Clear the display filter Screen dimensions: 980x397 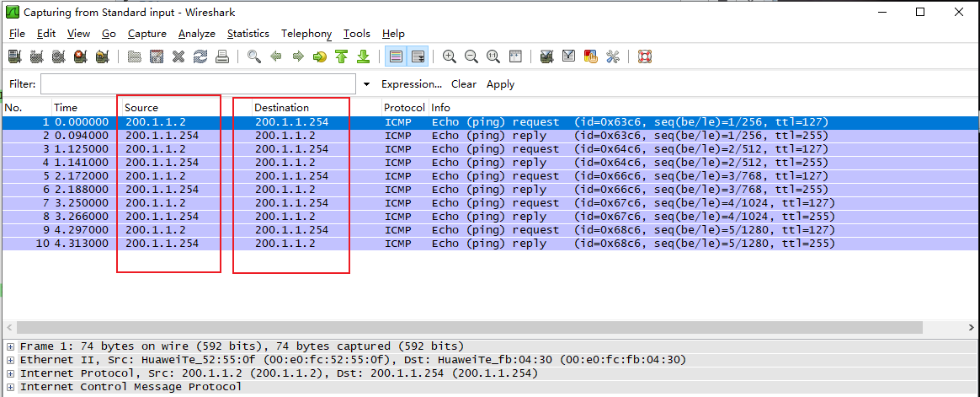[x=464, y=84]
